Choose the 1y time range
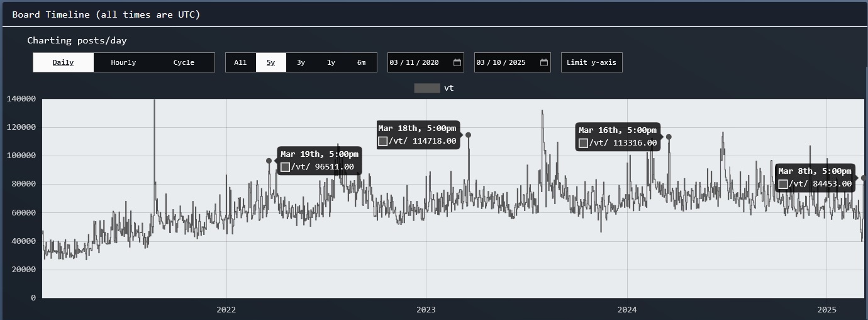Screen dimensions: 868x320 coord(331,62)
